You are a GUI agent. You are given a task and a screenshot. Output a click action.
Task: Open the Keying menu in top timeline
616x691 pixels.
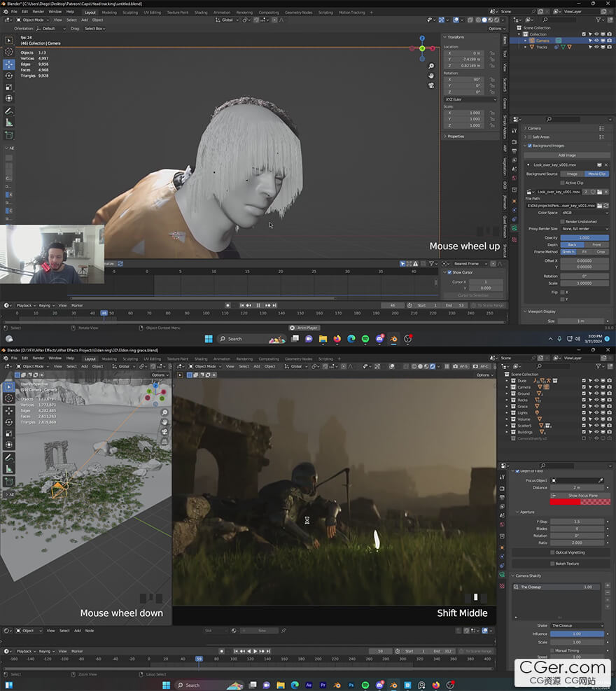[x=46, y=305]
